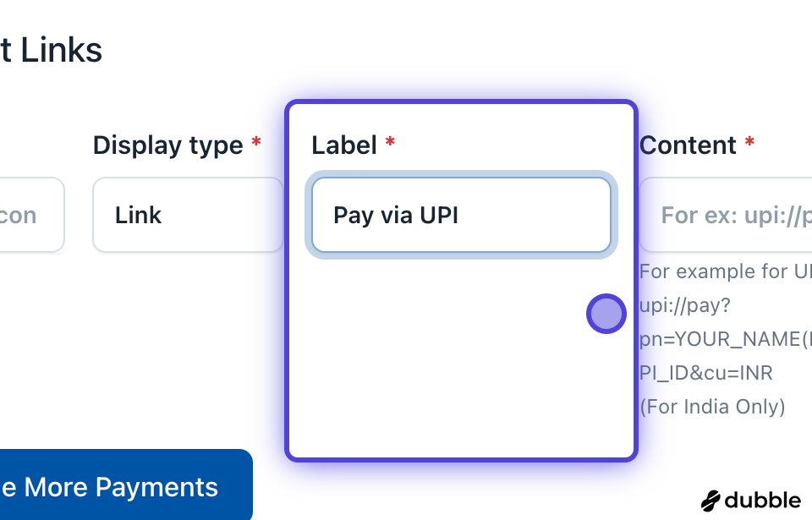The width and height of the screenshot is (812, 520).
Task: Click the purple circle pointer marker
Action: tap(606, 314)
